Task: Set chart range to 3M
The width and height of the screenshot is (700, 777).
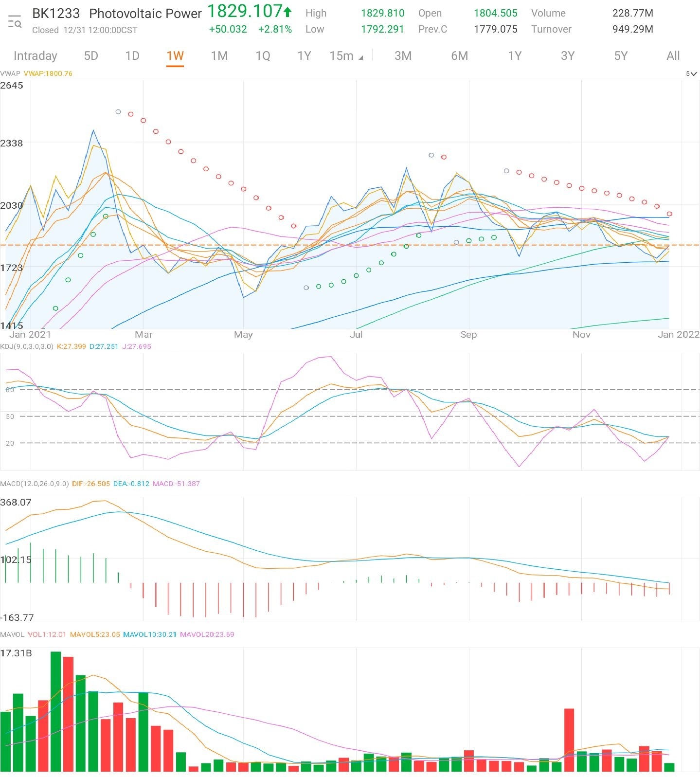Action: (x=403, y=56)
